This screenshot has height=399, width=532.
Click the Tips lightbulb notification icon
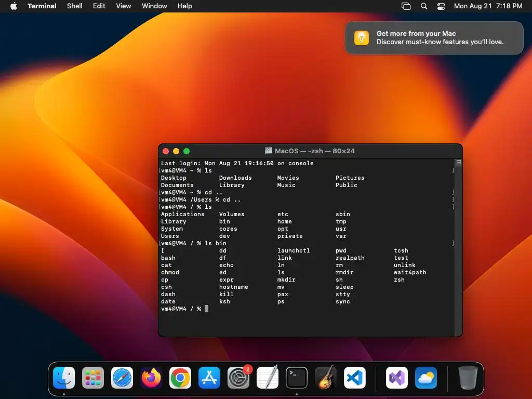point(362,37)
